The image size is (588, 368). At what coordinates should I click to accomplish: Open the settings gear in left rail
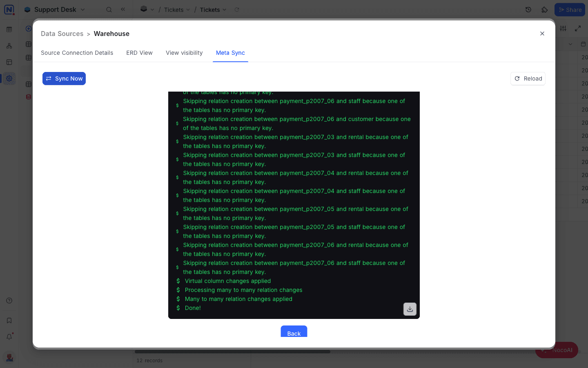click(x=9, y=79)
